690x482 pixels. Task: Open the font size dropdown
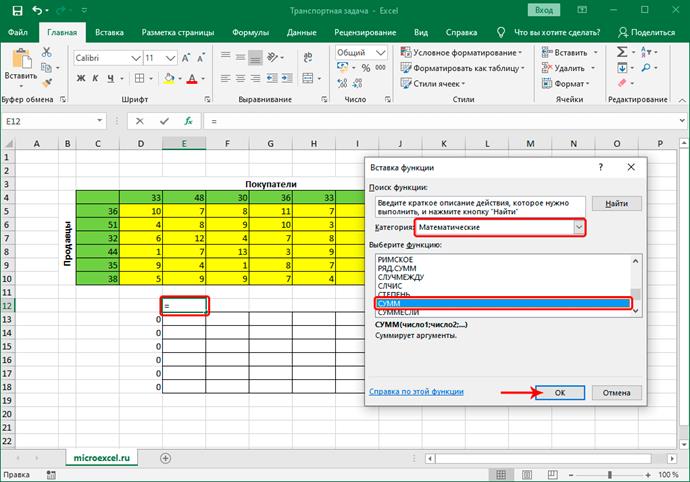coord(171,58)
